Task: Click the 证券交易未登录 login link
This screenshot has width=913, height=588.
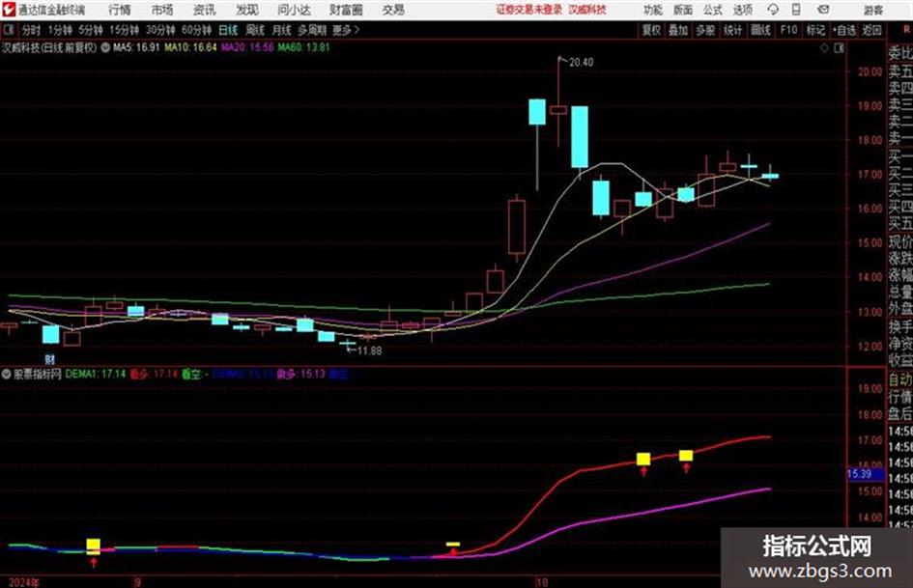Action: [529, 10]
